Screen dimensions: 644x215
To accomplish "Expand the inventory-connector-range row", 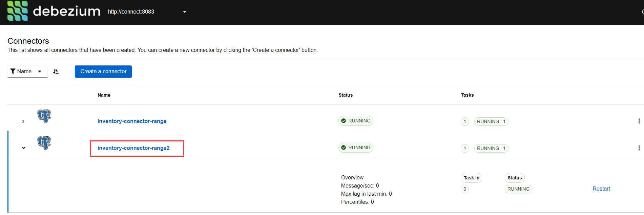I will pyautogui.click(x=23, y=121).
